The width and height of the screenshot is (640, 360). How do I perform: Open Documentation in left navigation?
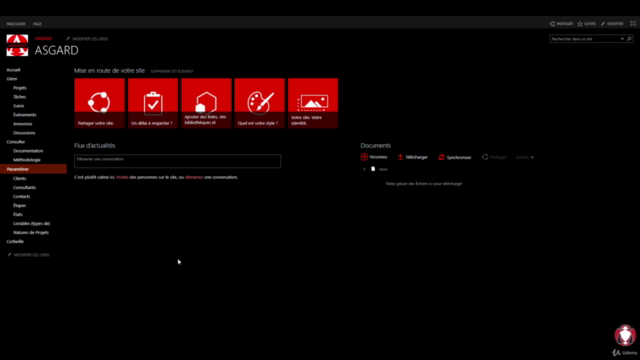click(x=28, y=151)
